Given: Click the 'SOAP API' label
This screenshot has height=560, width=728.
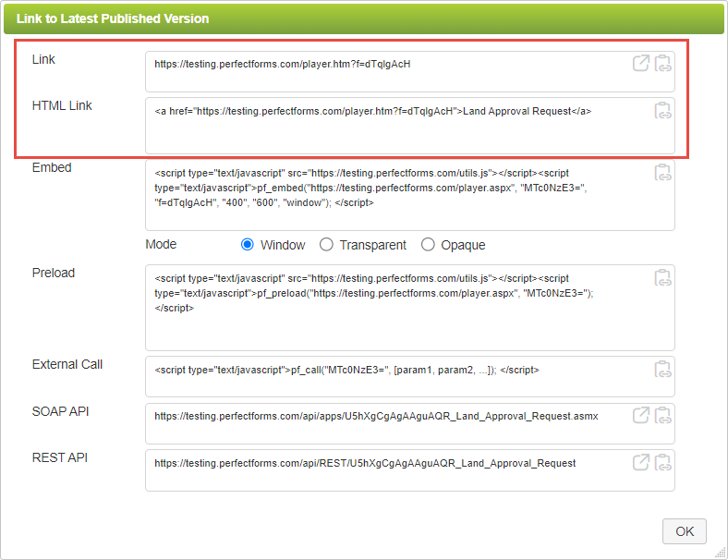Looking at the screenshot, I should point(60,411).
